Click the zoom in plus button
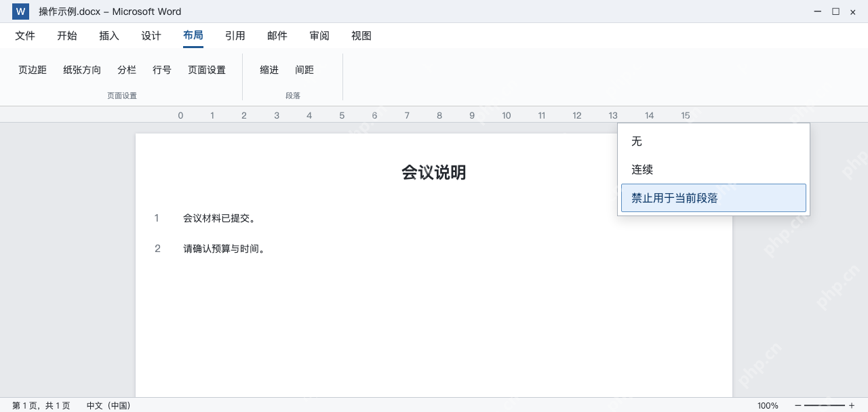The width and height of the screenshot is (868, 412). (x=852, y=405)
